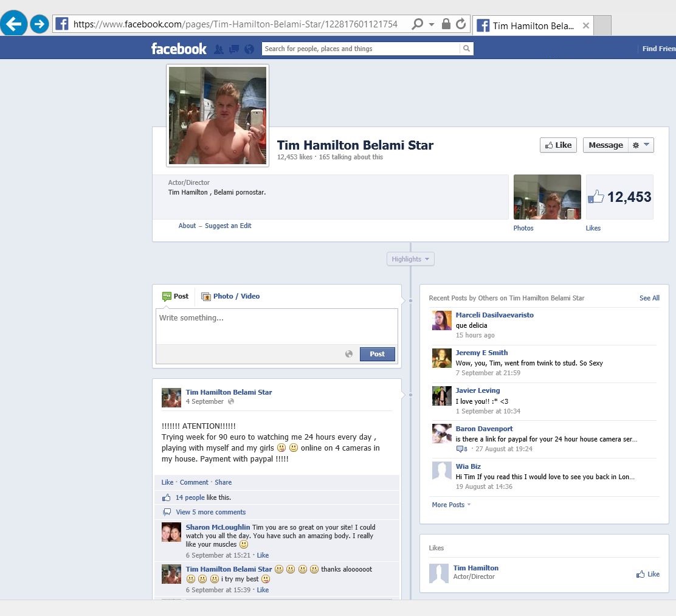Open messages icon in header
Screen dimensions: 676x616
coord(233,49)
